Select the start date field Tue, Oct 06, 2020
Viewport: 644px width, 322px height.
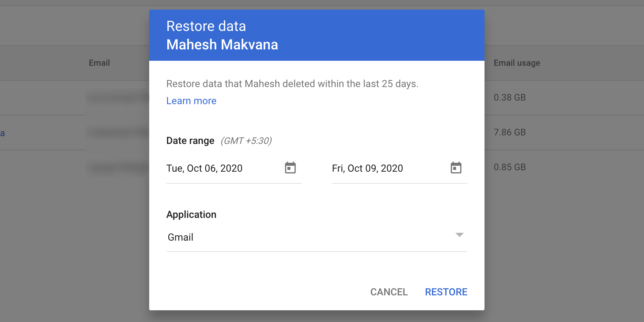(x=205, y=168)
